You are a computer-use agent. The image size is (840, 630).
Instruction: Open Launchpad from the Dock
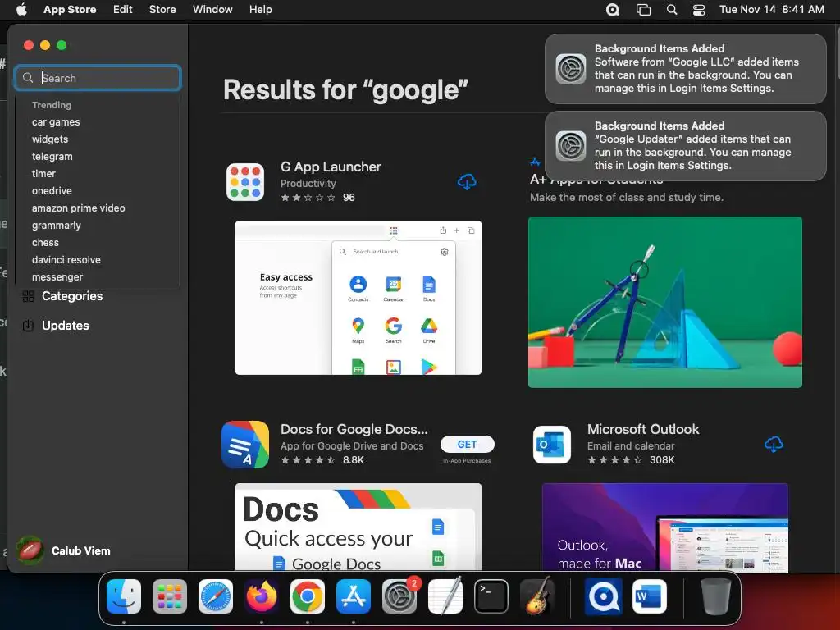pyautogui.click(x=170, y=596)
